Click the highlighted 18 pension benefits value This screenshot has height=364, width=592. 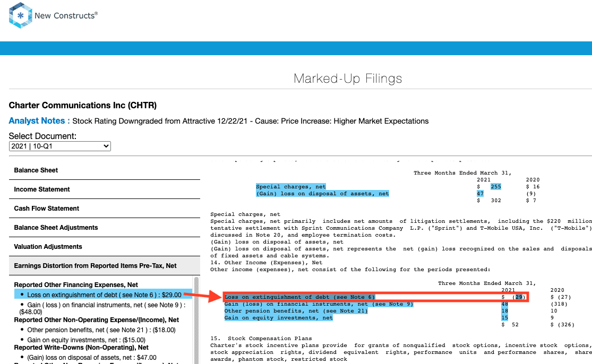point(505,311)
